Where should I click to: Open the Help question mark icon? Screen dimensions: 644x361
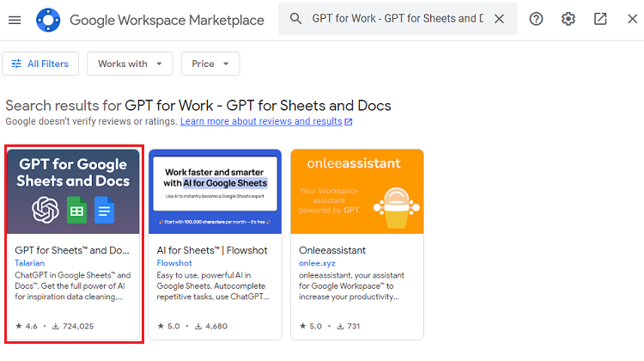tap(536, 19)
